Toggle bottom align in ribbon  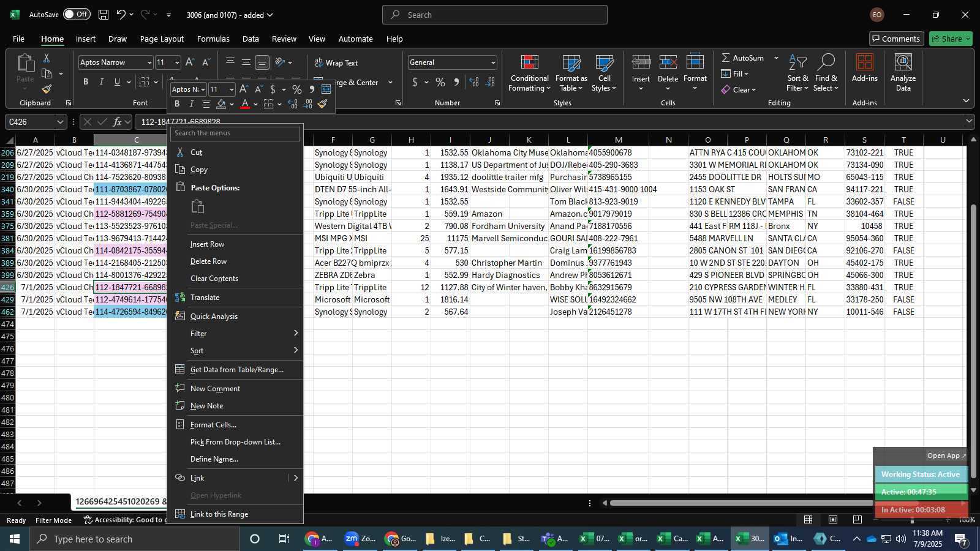point(262,62)
